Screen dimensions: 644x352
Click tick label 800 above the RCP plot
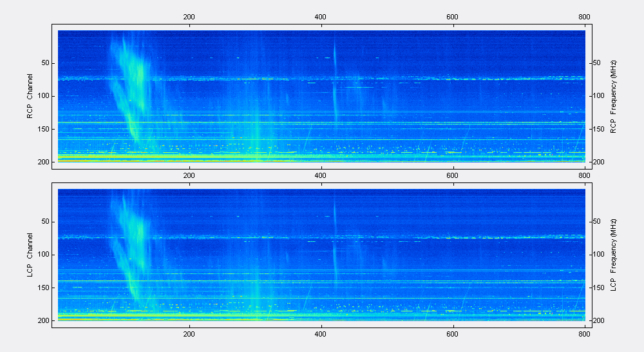(x=584, y=17)
